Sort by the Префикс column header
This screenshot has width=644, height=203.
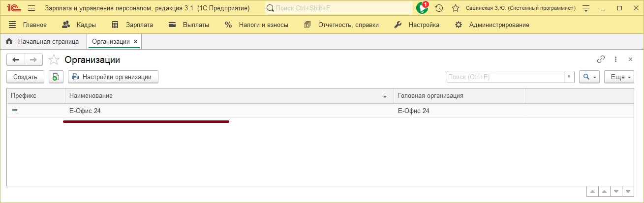[x=36, y=96]
